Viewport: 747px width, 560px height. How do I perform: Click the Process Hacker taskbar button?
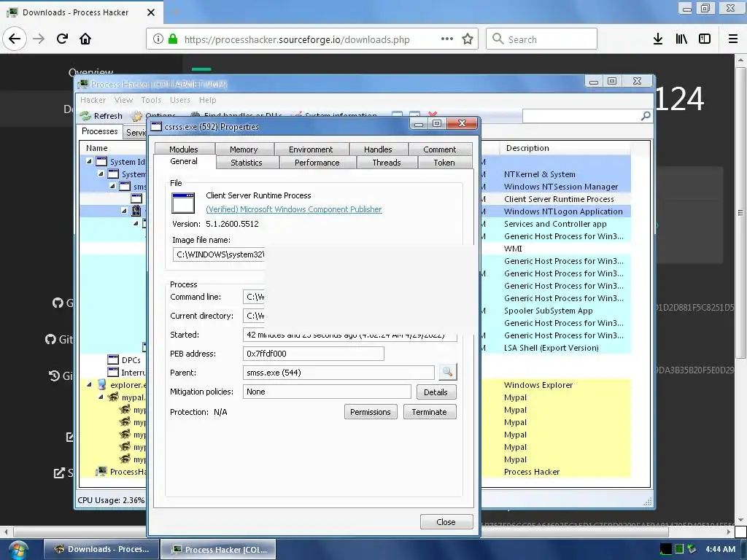(218, 550)
